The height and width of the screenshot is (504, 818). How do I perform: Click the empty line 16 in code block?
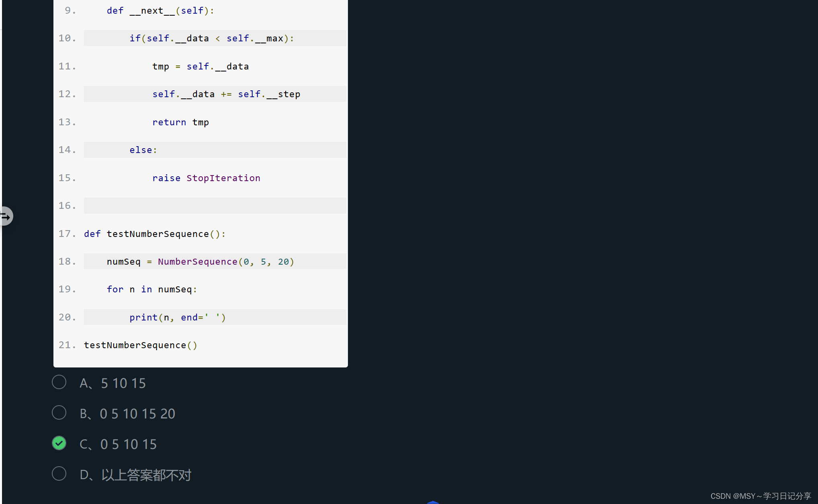[215, 206]
